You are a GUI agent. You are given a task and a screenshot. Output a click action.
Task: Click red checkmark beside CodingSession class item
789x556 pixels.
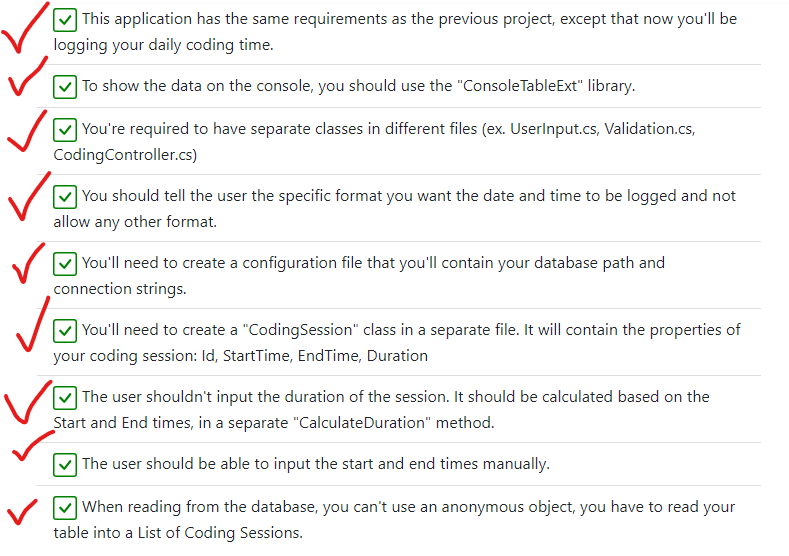tap(33, 324)
